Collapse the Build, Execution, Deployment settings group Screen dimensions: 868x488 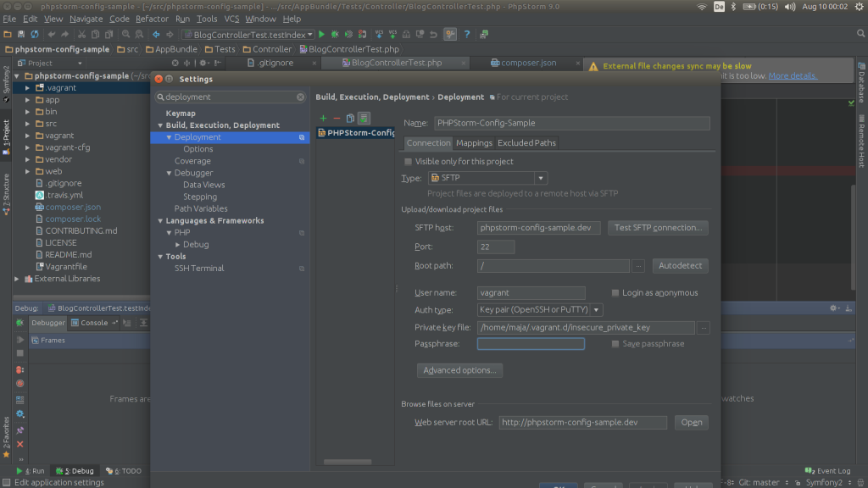click(x=160, y=125)
